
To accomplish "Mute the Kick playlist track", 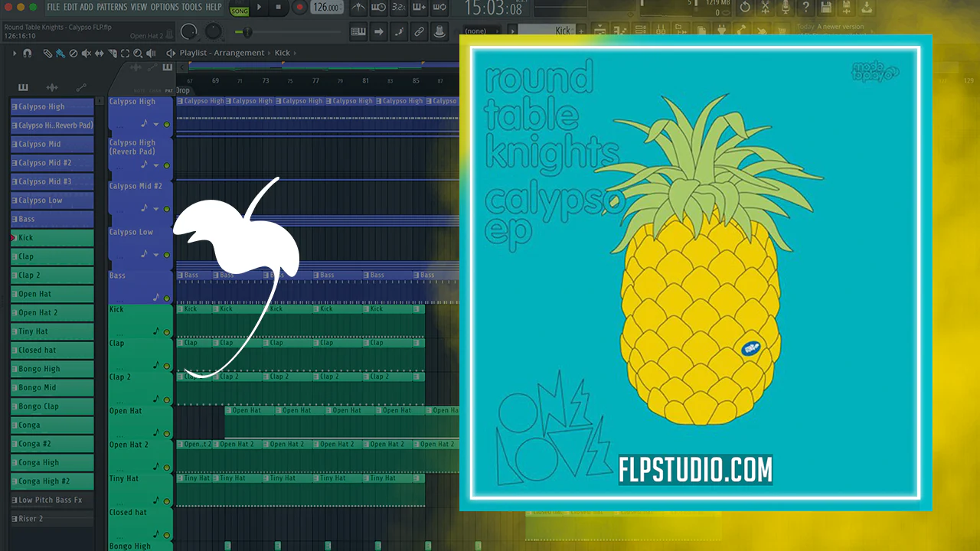I will tap(167, 332).
